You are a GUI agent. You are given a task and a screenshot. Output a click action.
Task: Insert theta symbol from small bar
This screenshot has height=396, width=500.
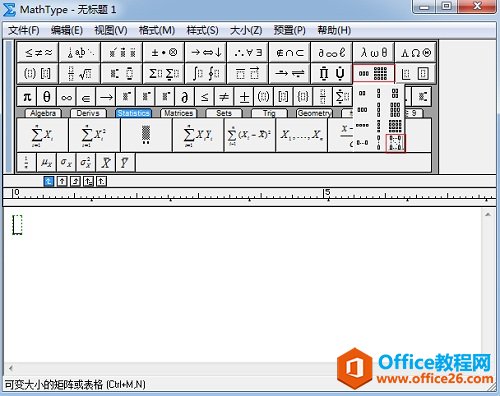click(x=47, y=97)
